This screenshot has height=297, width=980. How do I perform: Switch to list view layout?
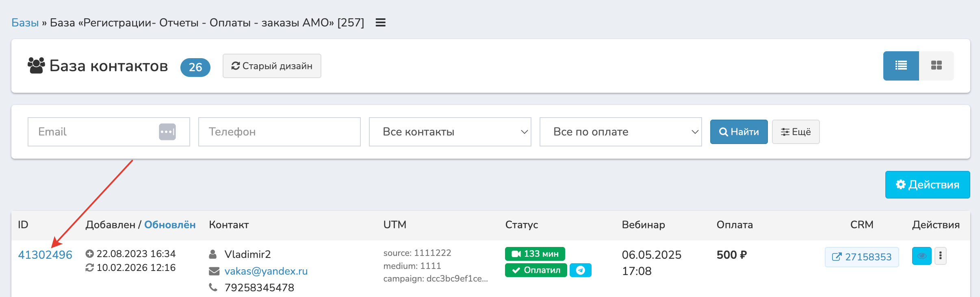[x=901, y=66]
